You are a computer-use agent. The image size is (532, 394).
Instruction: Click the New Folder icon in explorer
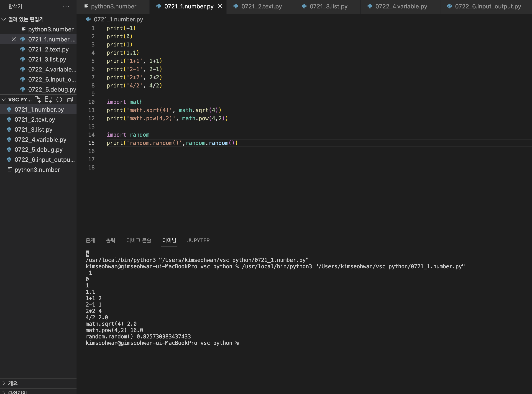pos(49,100)
